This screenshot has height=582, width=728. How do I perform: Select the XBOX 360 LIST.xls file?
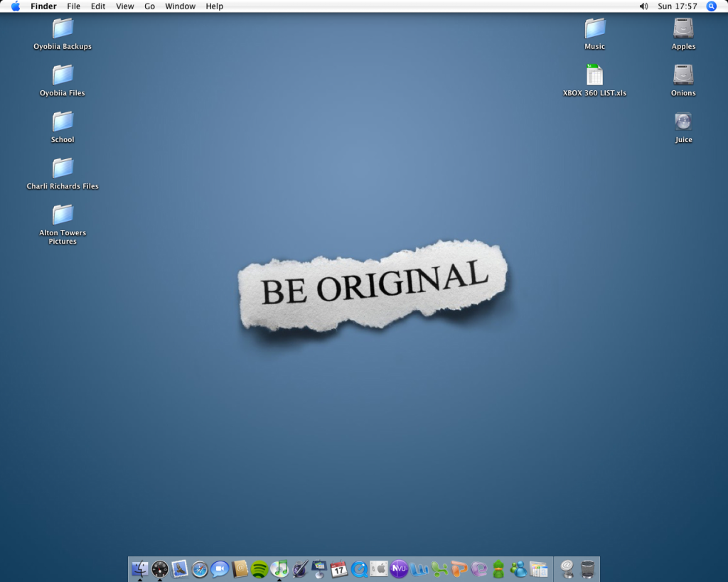(x=595, y=80)
